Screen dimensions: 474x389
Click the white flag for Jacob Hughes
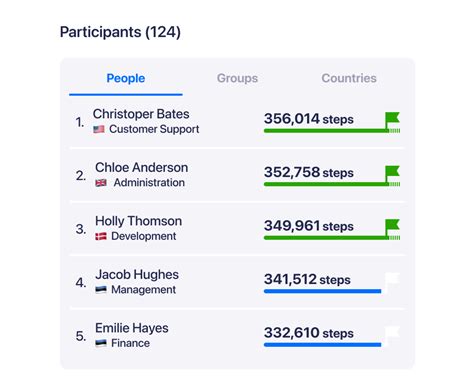click(392, 281)
